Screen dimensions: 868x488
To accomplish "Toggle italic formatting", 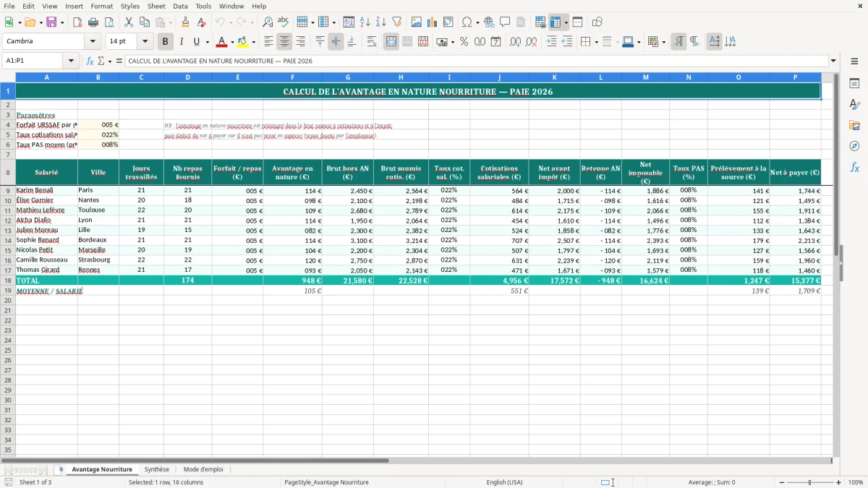I will (182, 42).
